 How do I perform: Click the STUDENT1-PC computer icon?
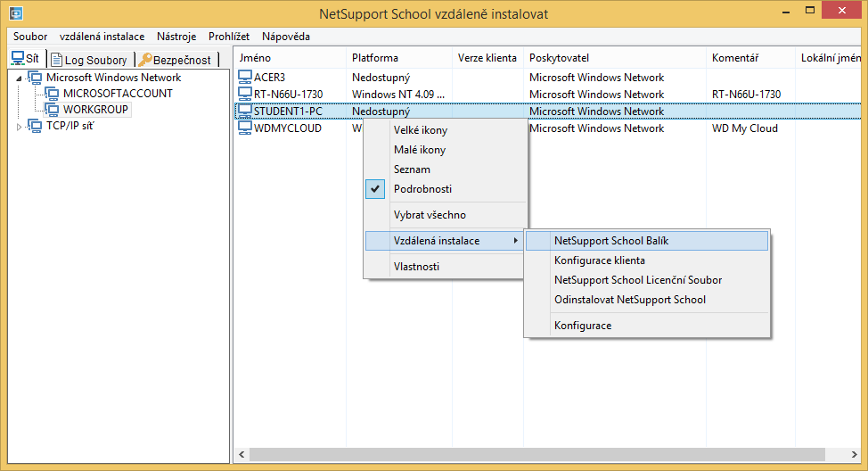(245, 111)
